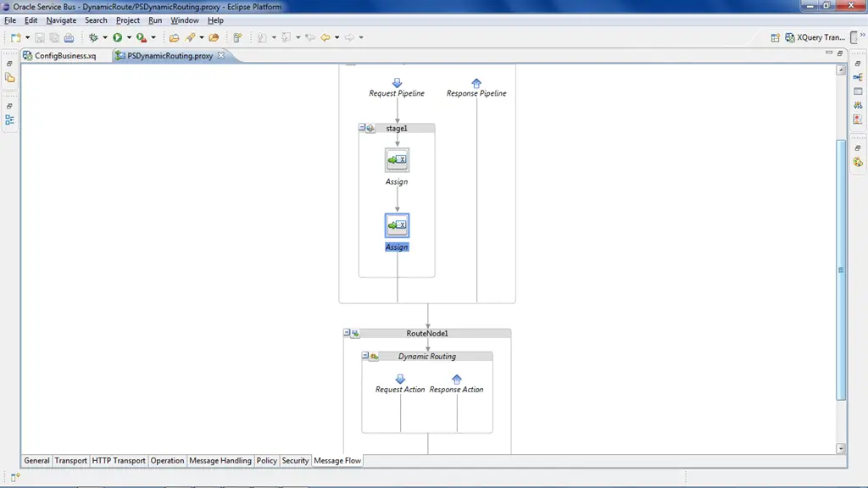Show hidden perspectives chevron

tap(862, 34)
